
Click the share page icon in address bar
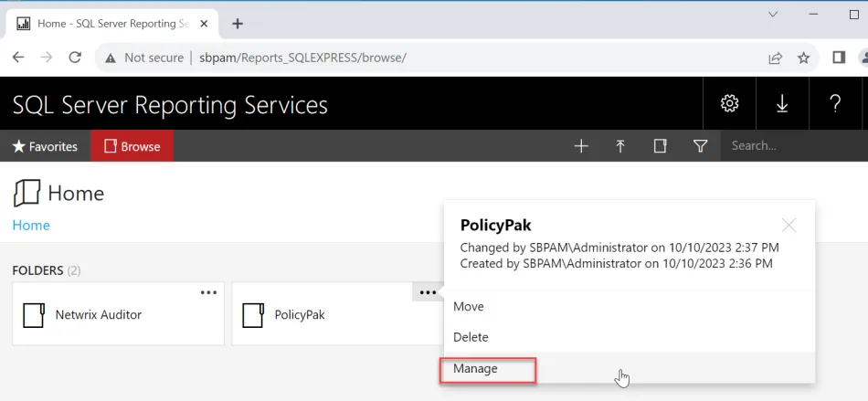pyautogui.click(x=775, y=58)
